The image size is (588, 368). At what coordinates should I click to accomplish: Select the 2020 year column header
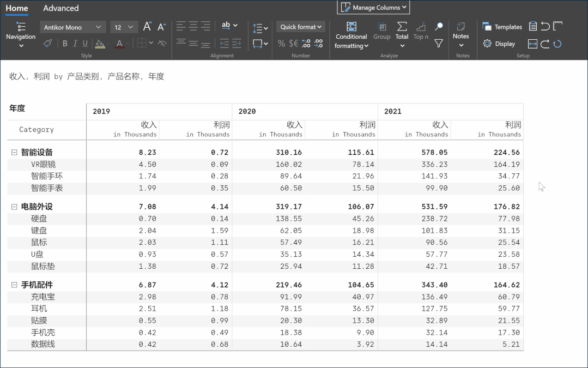coord(305,111)
